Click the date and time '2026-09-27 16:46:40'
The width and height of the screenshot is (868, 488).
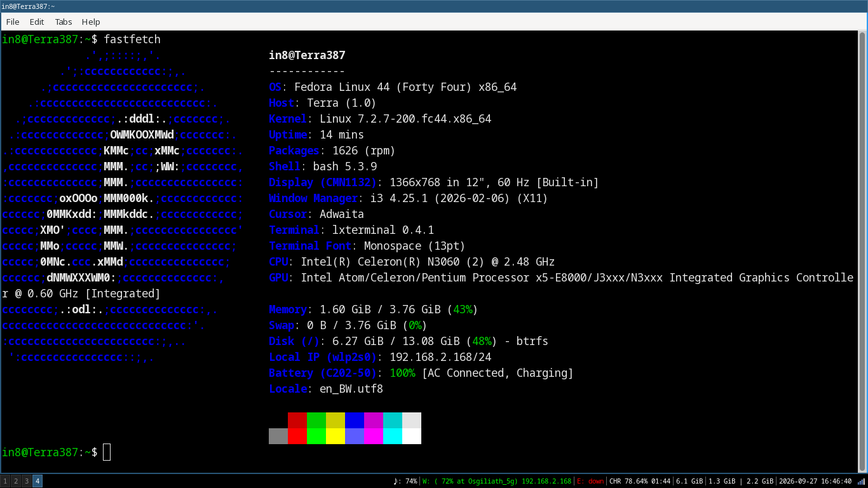point(815,481)
